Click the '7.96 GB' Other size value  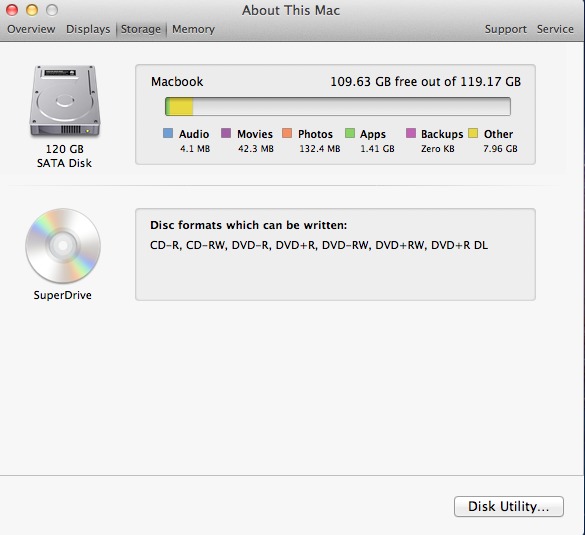point(500,149)
